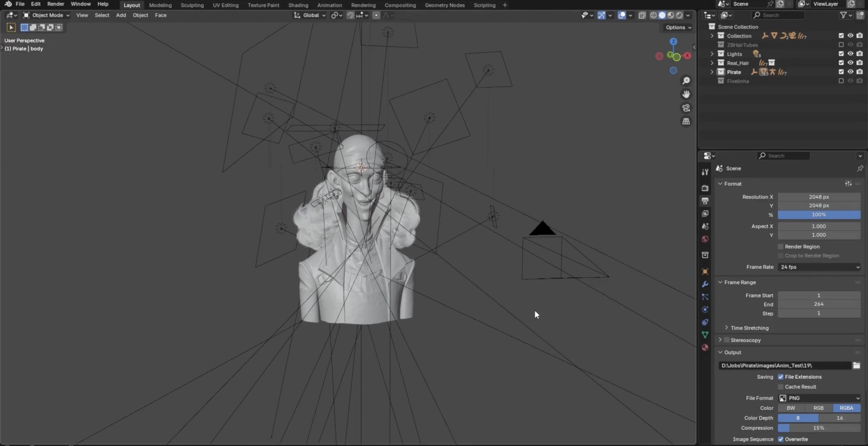Image resolution: width=868 pixels, height=446 pixels.
Task: Expand the Pirate collection in outliner
Action: [x=712, y=72]
